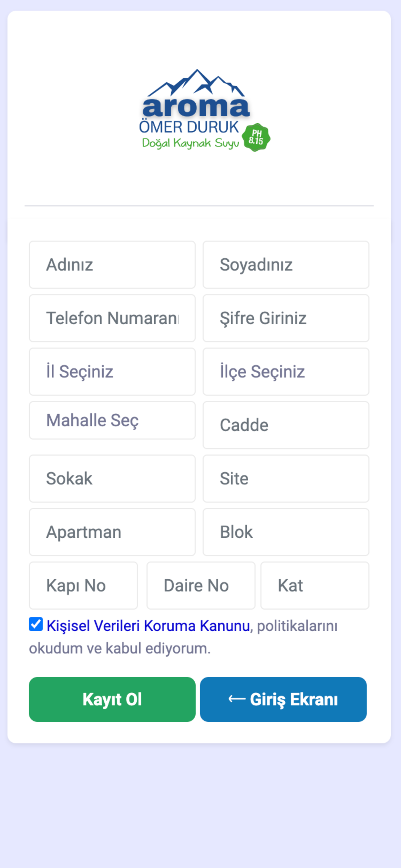Click the aroma Ömer Duruk logo

(x=205, y=110)
